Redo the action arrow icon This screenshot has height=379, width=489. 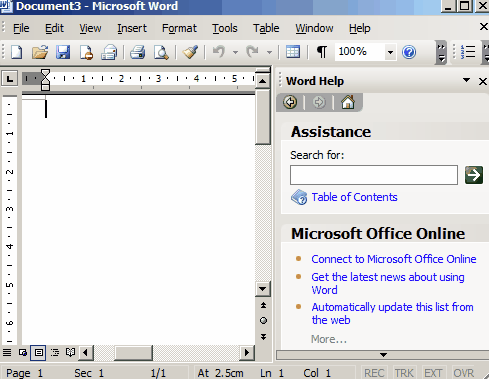coord(253,52)
